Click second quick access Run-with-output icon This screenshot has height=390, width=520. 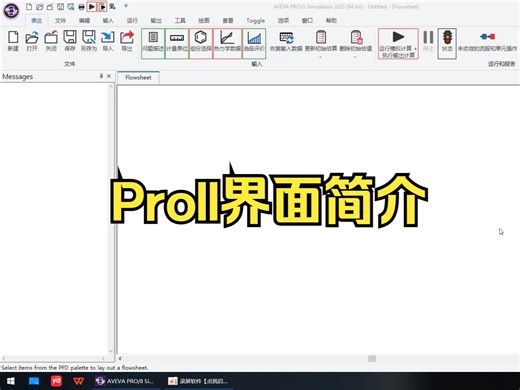click(x=102, y=6)
